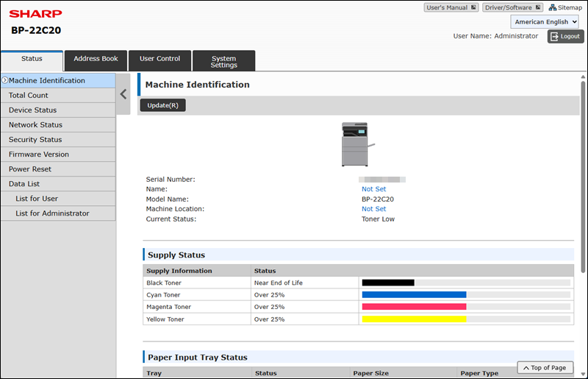The width and height of the screenshot is (588, 379).
Task: Click the Yellow Toner row label
Action: point(165,319)
